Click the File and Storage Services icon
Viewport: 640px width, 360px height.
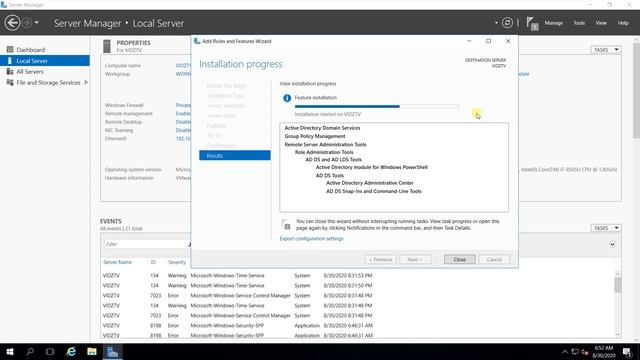click(10, 82)
